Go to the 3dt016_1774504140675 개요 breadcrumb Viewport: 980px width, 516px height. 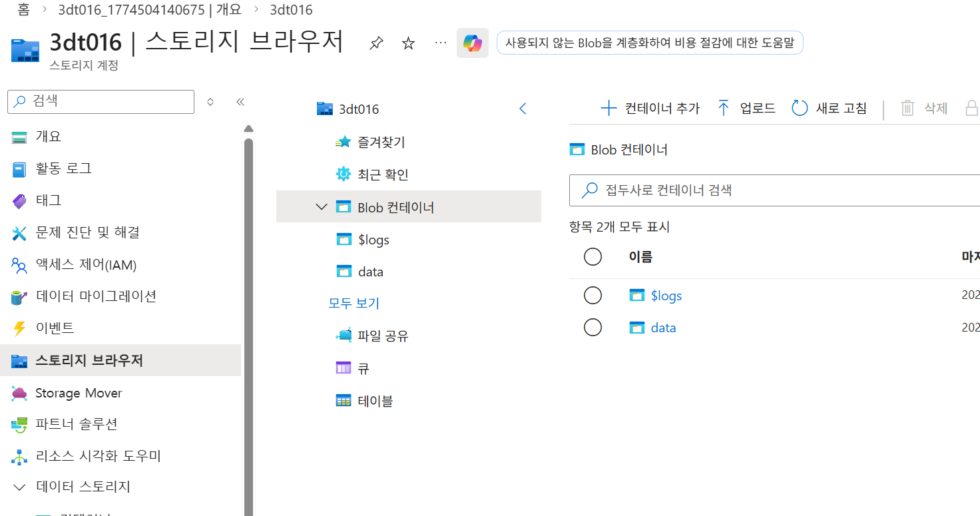[x=150, y=10]
